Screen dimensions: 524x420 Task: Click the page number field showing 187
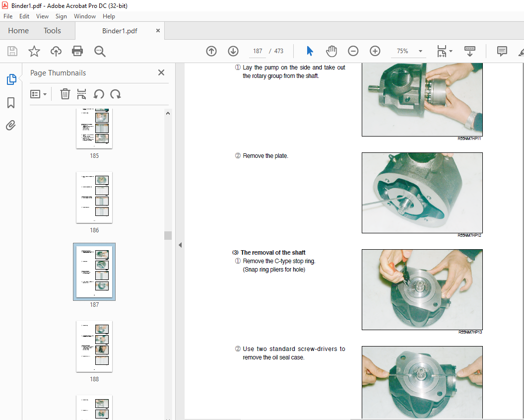258,51
